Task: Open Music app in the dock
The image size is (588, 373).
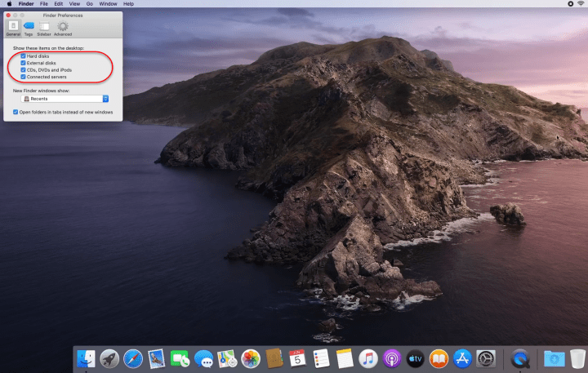Action: coord(367,359)
